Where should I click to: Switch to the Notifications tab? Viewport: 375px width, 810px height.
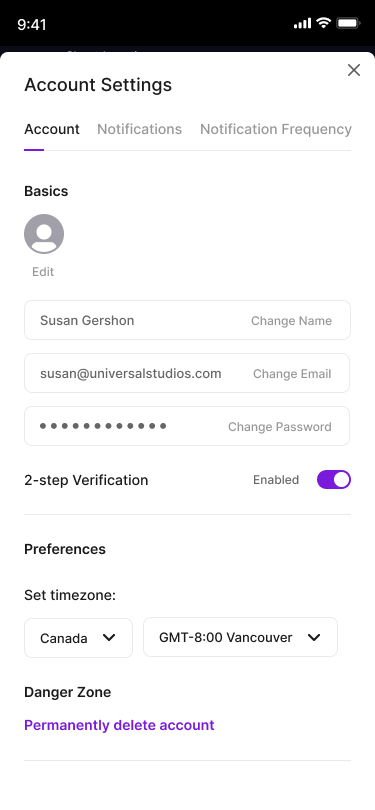click(x=139, y=129)
